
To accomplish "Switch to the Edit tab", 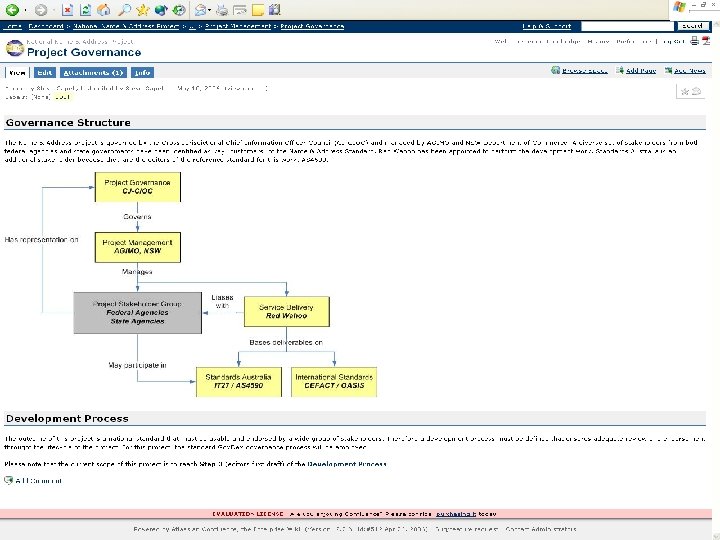I will pyautogui.click(x=45, y=73).
